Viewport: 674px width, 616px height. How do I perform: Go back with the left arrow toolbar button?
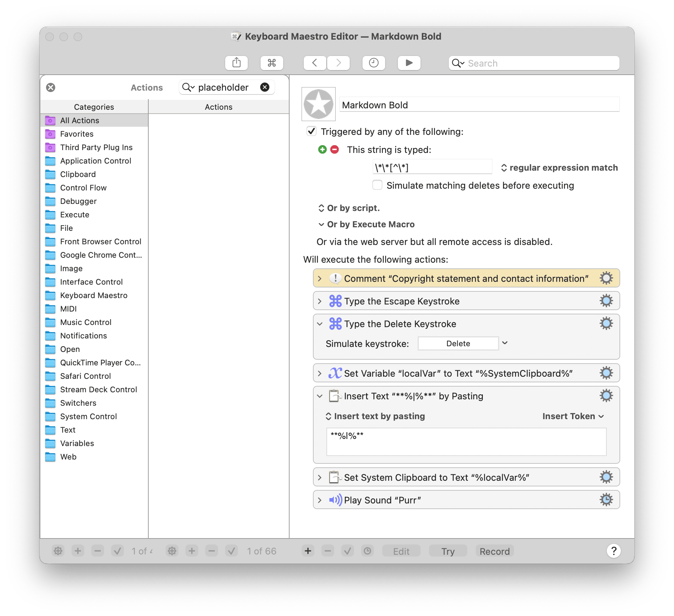[x=315, y=63]
